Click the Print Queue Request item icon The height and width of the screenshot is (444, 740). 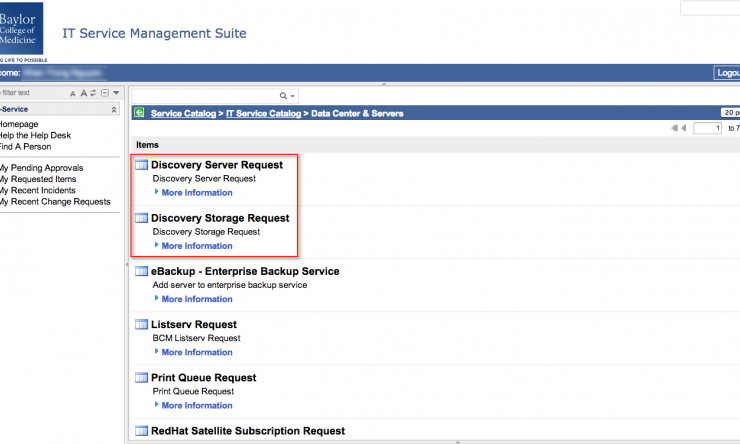pyautogui.click(x=142, y=377)
